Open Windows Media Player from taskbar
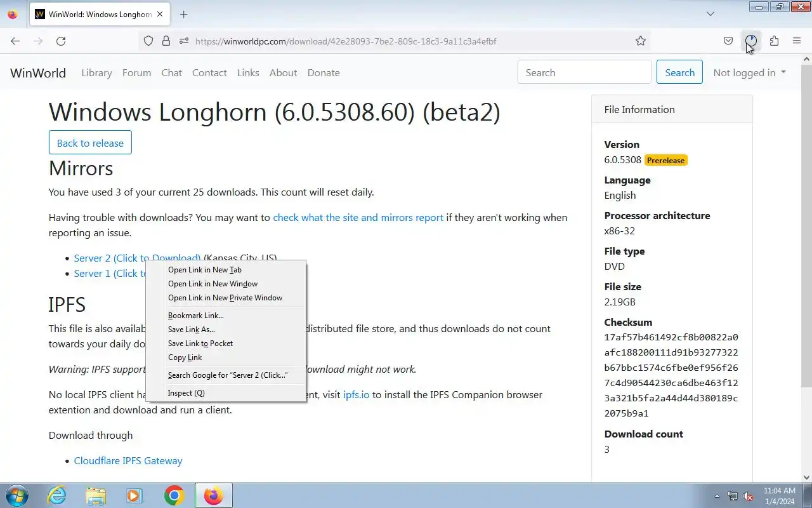812x508 pixels. pyautogui.click(x=134, y=496)
